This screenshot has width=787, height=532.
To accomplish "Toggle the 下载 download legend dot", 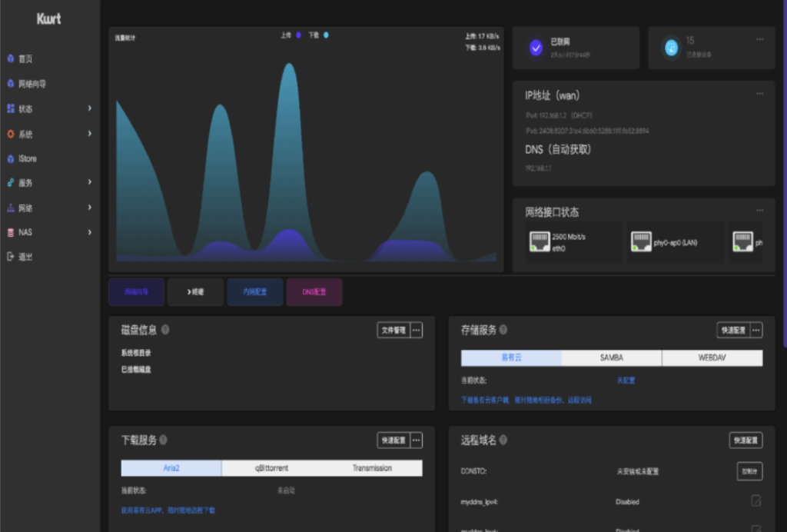I will pos(326,35).
